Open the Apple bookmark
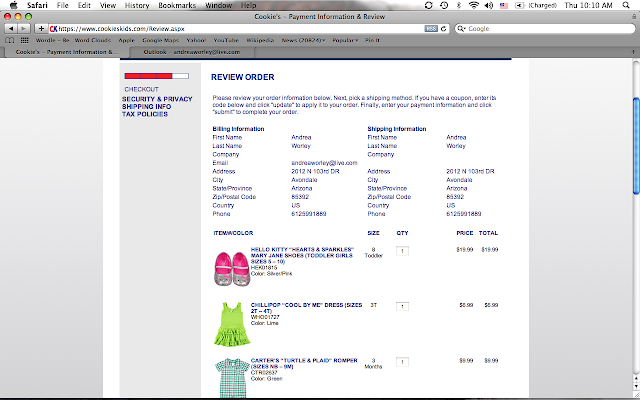640x400 pixels. pyautogui.click(x=127, y=40)
